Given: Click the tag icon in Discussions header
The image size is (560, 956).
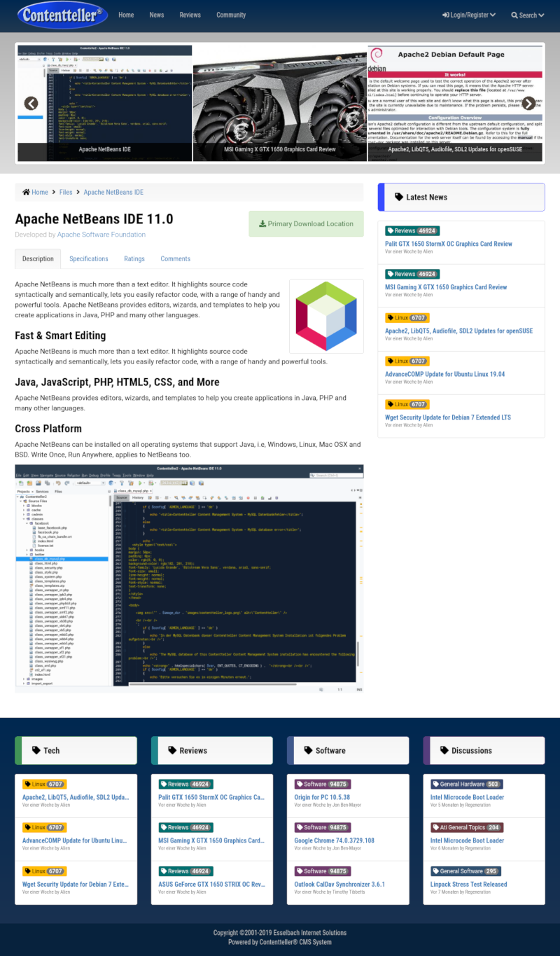Looking at the screenshot, I should click(444, 750).
